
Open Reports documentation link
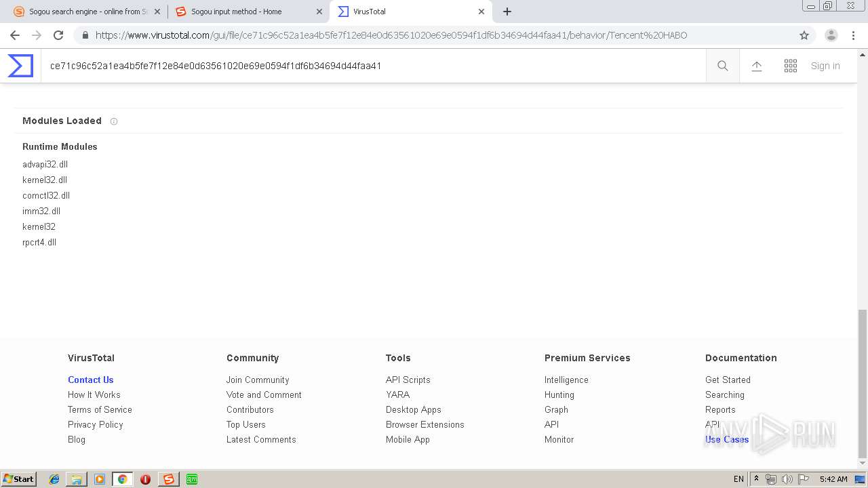[720, 409]
